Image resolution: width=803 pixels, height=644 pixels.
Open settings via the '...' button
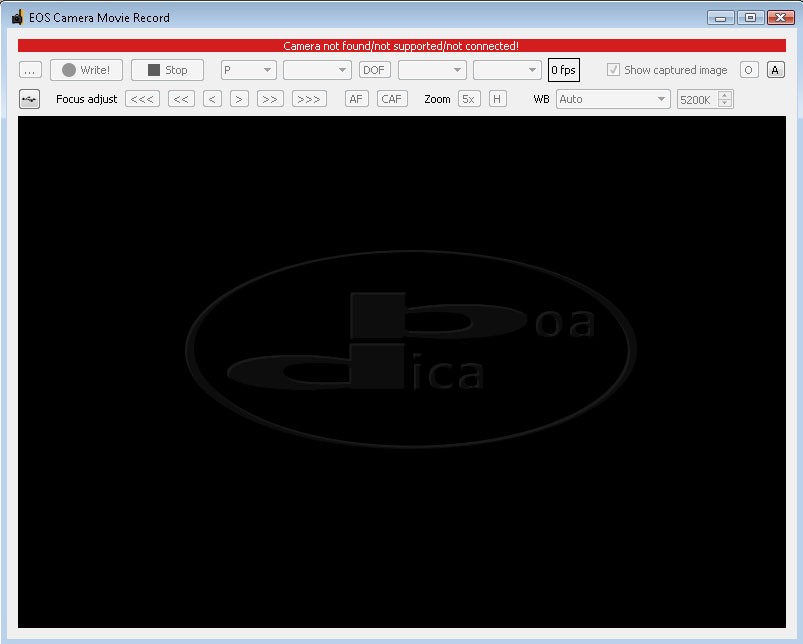pyautogui.click(x=30, y=70)
